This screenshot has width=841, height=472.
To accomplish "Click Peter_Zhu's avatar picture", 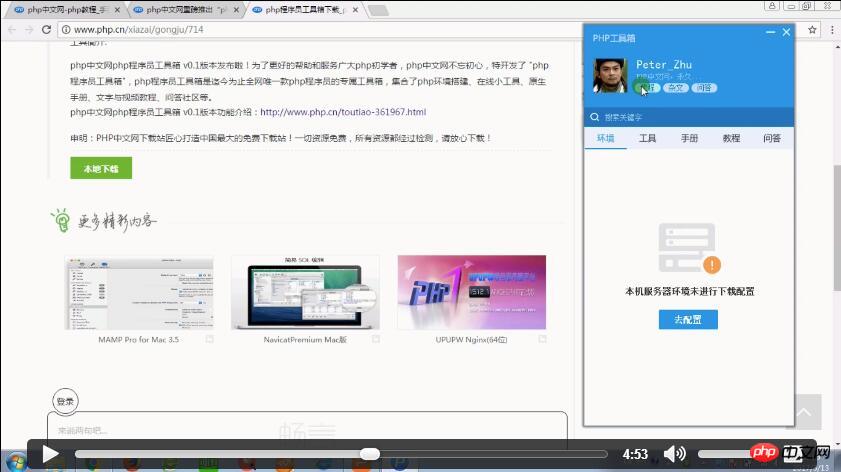I will pos(610,76).
